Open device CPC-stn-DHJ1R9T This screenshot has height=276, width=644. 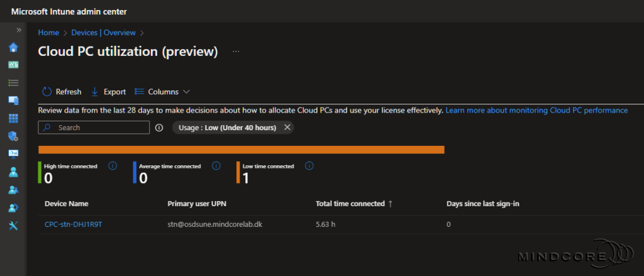(x=73, y=224)
